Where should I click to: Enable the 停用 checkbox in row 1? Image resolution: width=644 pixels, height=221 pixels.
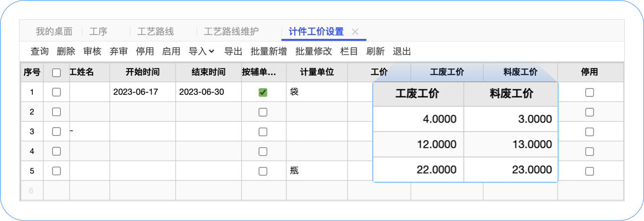tap(589, 92)
